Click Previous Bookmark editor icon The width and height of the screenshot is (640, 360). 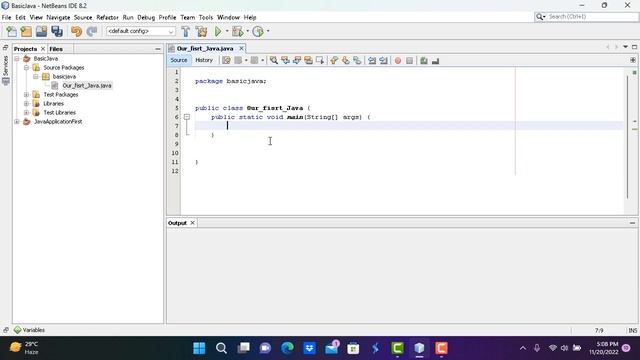(334, 60)
